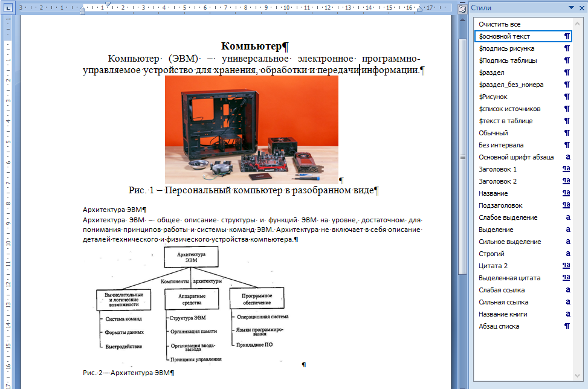
Task: Click the linked style icon next to Цитата 2
Action: [x=566, y=266]
